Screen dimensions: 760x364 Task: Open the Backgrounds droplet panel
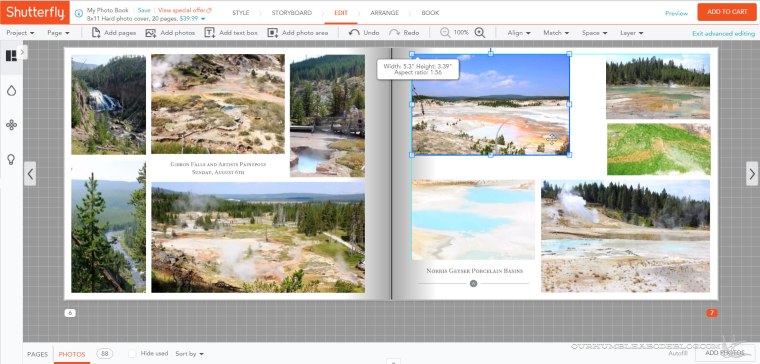[11, 91]
